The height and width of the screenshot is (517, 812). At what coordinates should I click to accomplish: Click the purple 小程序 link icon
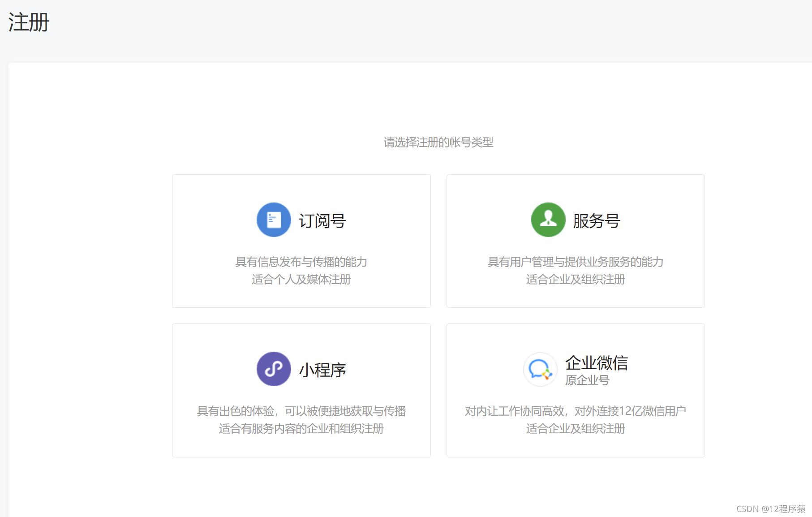(274, 369)
